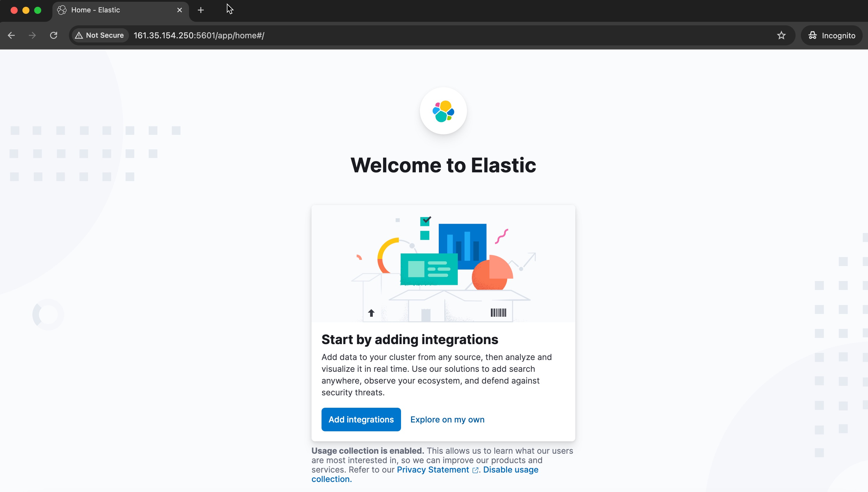The image size is (868, 492).
Task: Click the Elastic favicon on the browser tab
Action: pos(62,10)
